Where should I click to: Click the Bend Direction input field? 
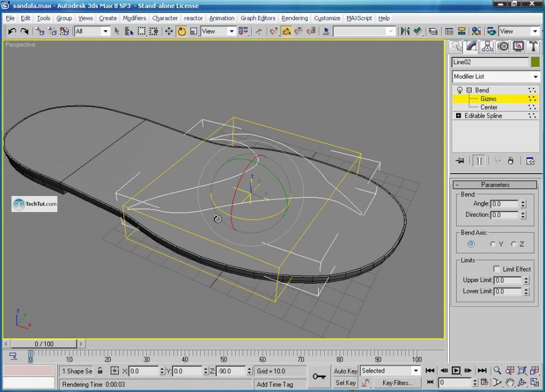coord(505,215)
